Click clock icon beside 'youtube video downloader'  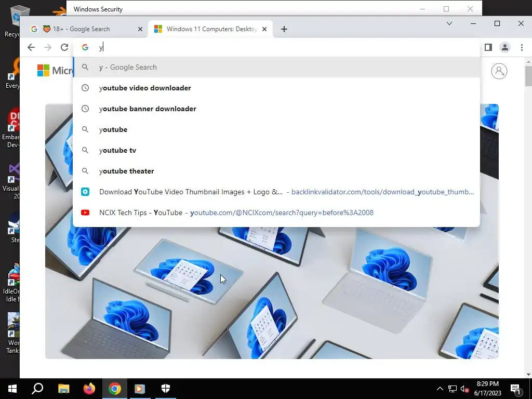pos(85,88)
